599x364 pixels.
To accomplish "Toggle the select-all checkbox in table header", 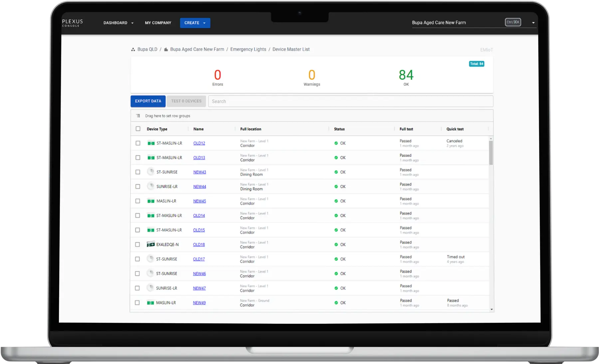I will point(138,129).
